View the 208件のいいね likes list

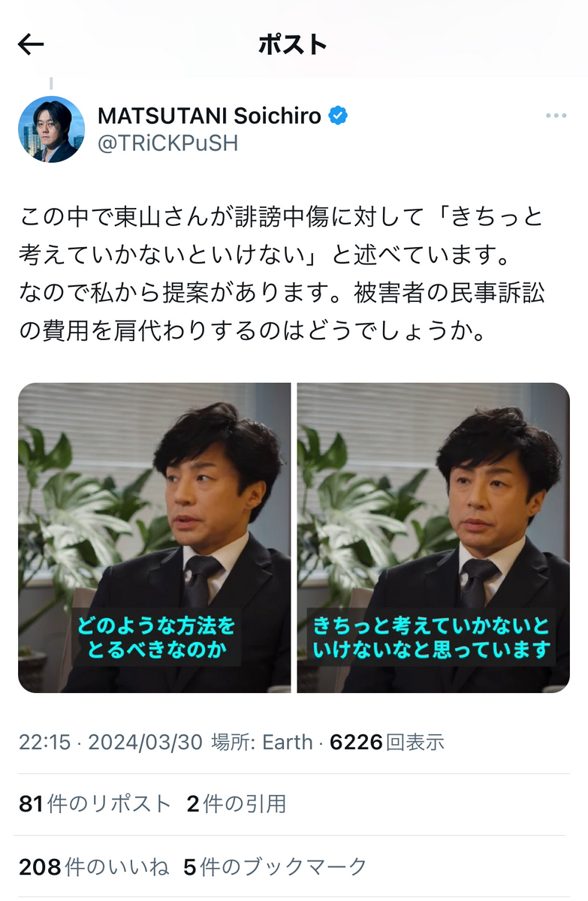[x=94, y=867]
